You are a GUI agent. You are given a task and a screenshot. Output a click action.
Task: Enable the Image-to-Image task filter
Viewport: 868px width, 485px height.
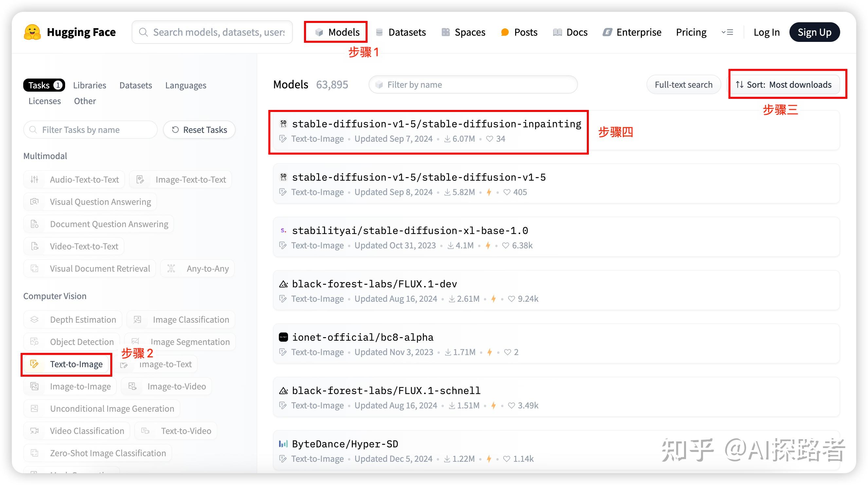(70, 386)
